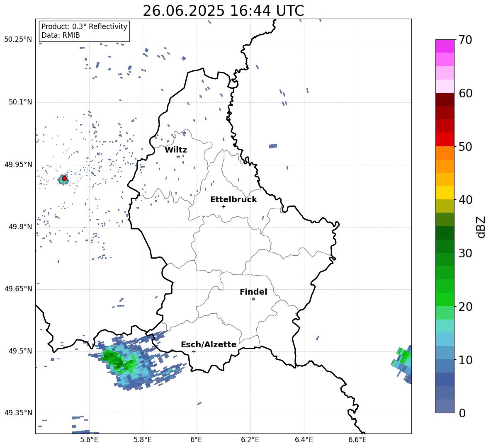Click the '5.8°E' longitude label

(143, 440)
